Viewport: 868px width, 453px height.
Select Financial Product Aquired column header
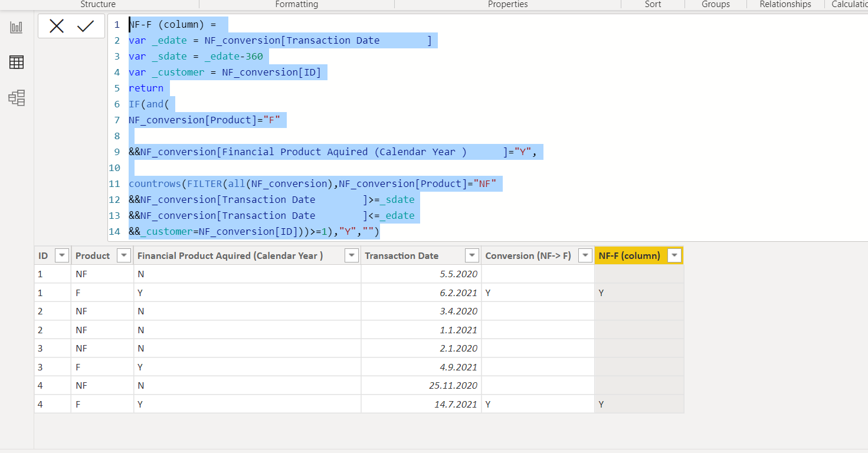tap(230, 255)
